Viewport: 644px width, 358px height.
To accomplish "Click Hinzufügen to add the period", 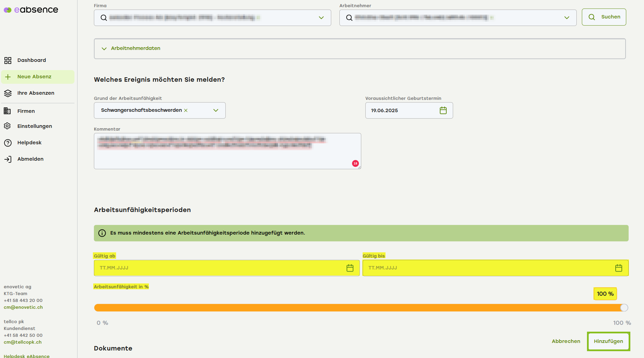I will click(x=608, y=341).
